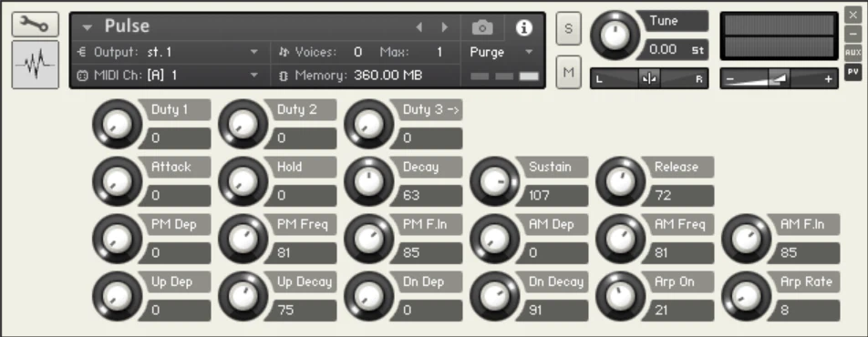Click the Pulse instrument name
This screenshot has width=868, height=337.
point(127,26)
